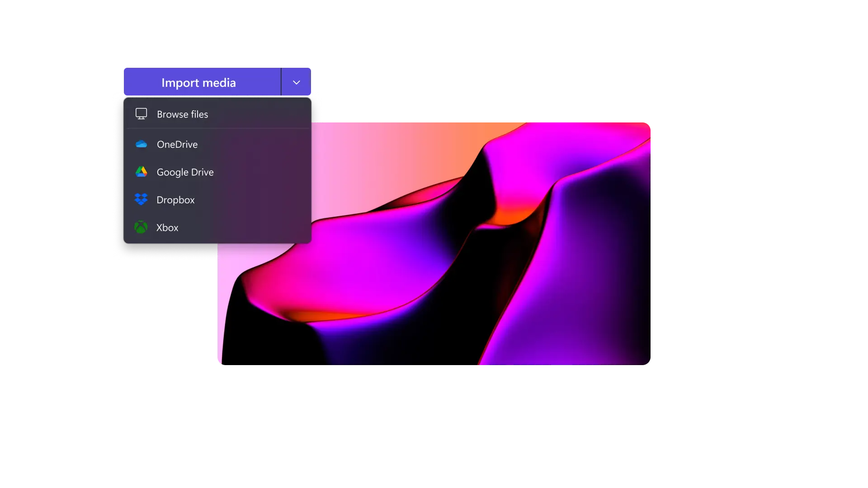Screen dimensions: 868x488
Task: Click the OneDrive cloud icon
Action: point(141,144)
